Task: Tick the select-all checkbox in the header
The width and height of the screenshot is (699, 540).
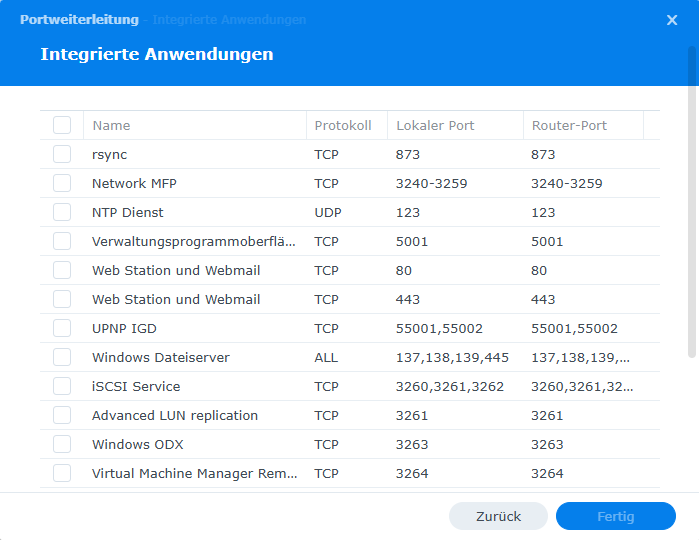Action: [x=62, y=125]
